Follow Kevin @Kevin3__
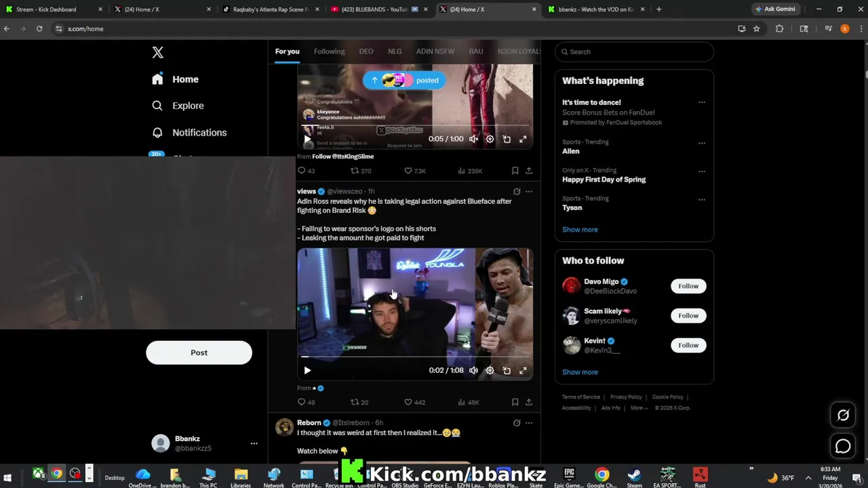 (x=688, y=345)
